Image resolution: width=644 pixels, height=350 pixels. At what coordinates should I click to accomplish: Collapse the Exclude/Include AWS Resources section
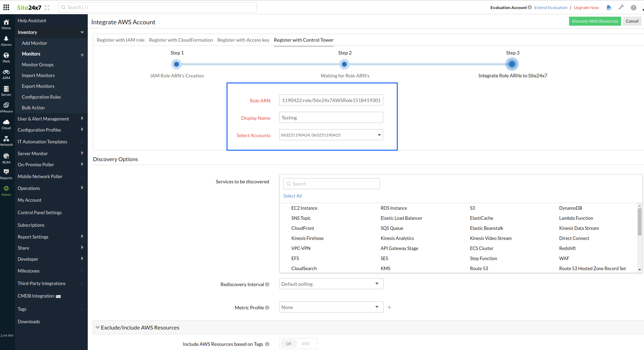98,327
